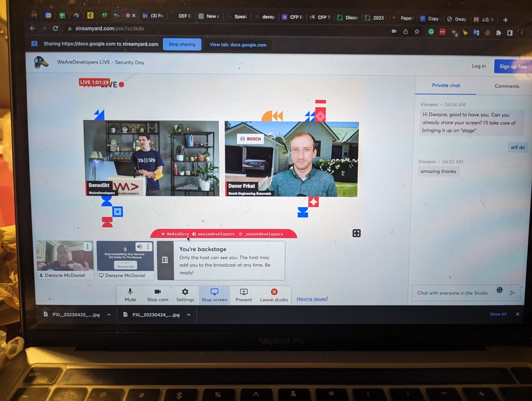
Task: Stop screen sharing via Stop screen
Action: tap(215, 295)
